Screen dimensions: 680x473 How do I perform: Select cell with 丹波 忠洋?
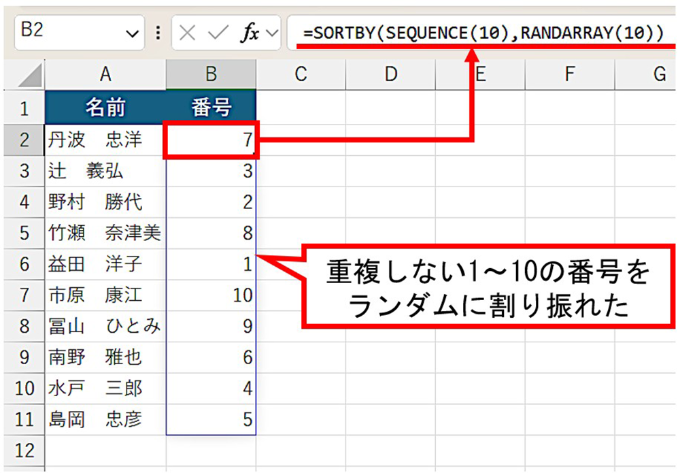click(105, 140)
